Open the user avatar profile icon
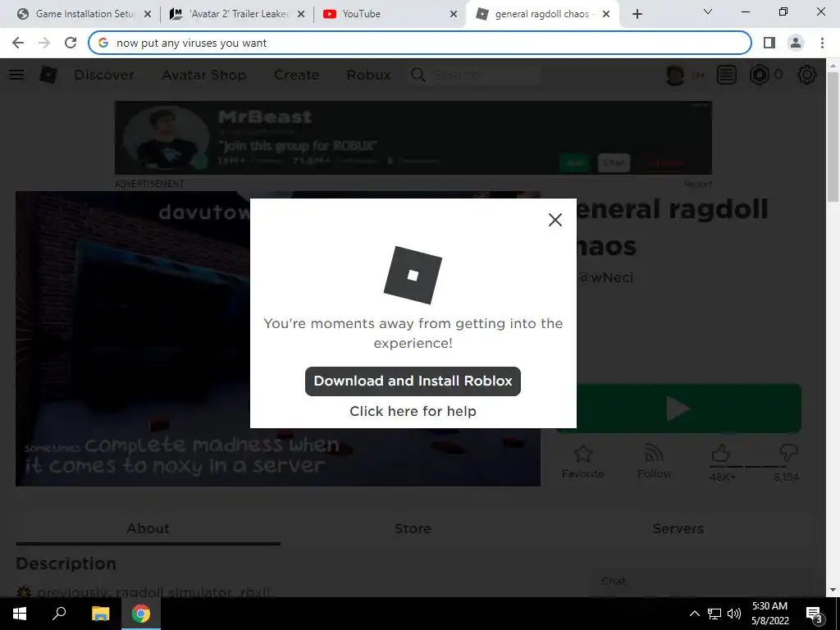The image size is (840, 630). [x=675, y=75]
